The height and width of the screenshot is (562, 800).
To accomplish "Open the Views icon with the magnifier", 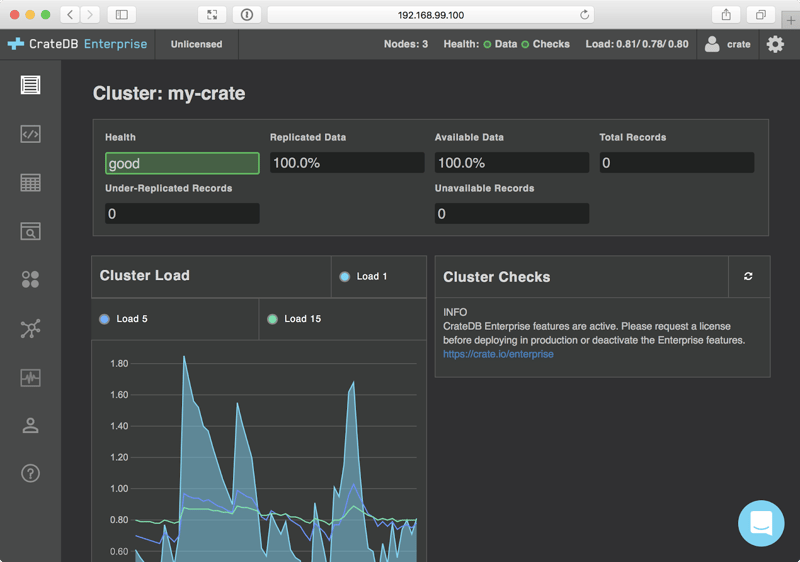I will (30, 232).
